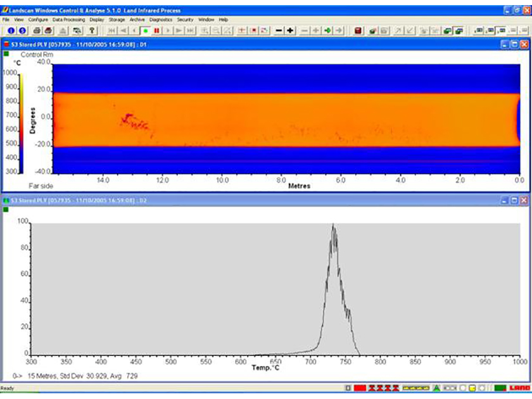This screenshot has height=399, width=532.
Task: Open the Diagnostics menu
Action: tap(161, 20)
